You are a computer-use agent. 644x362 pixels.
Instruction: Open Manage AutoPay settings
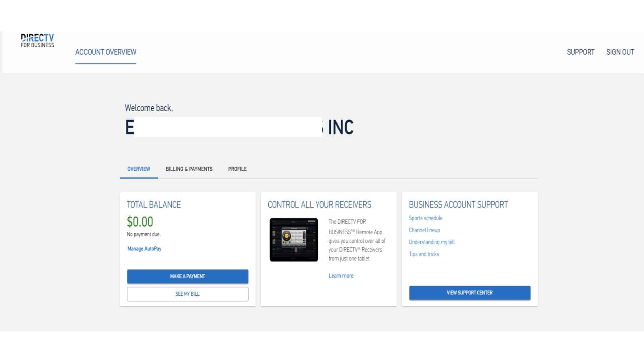pos(144,249)
